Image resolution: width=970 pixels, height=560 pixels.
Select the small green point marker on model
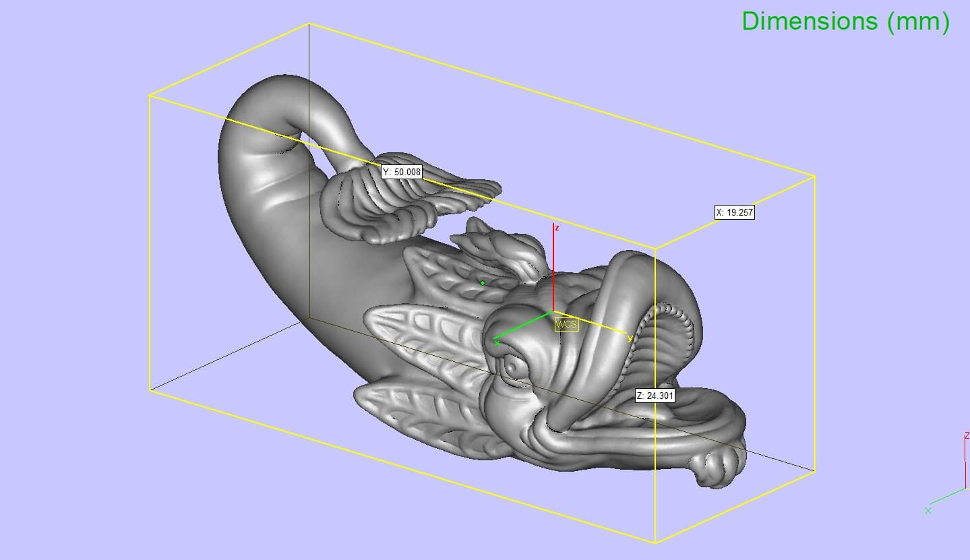pos(483,283)
